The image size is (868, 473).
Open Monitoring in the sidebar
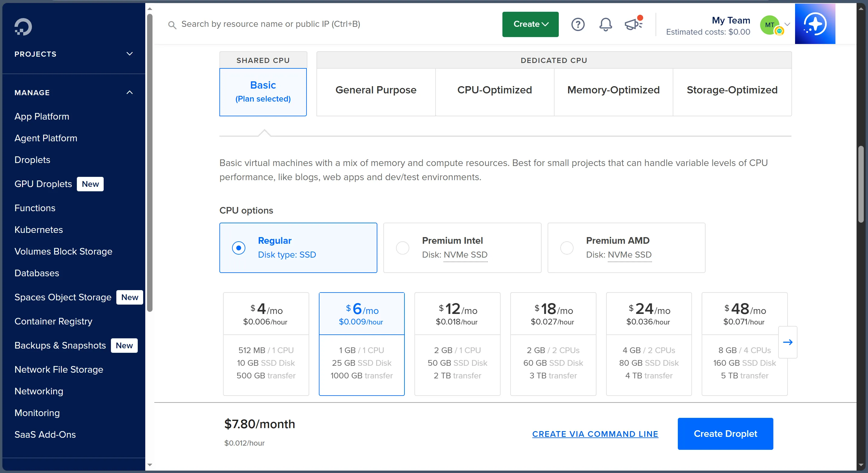(37, 413)
